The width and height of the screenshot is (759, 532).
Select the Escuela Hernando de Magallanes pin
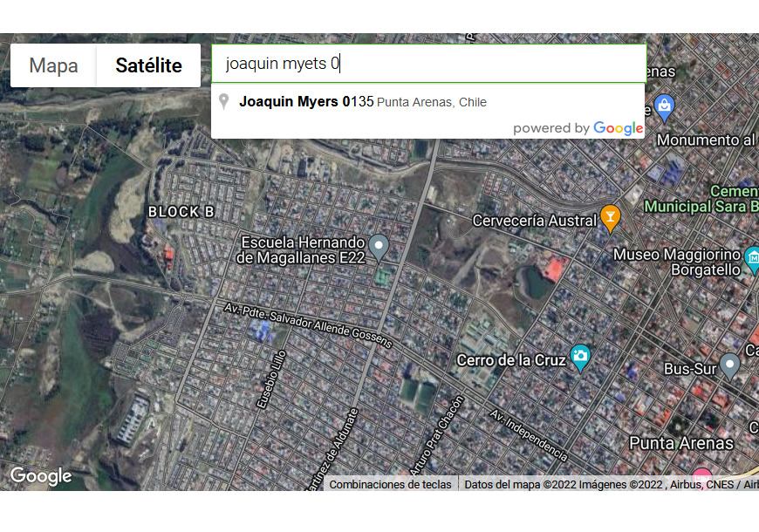pos(379,248)
